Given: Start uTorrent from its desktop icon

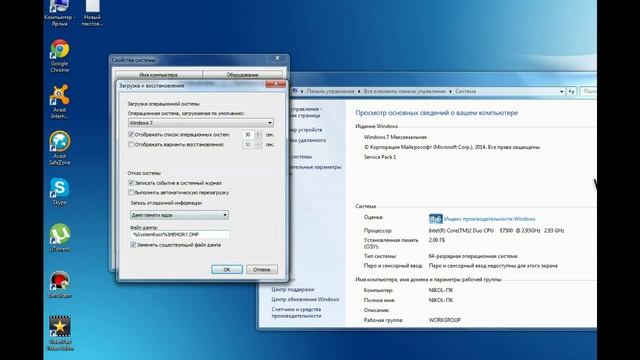Looking at the screenshot, I should [60, 237].
